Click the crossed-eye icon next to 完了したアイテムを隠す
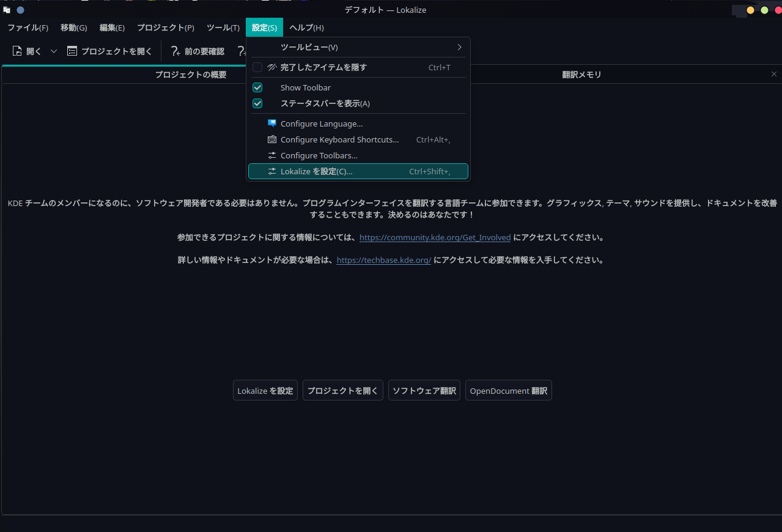 (x=271, y=67)
